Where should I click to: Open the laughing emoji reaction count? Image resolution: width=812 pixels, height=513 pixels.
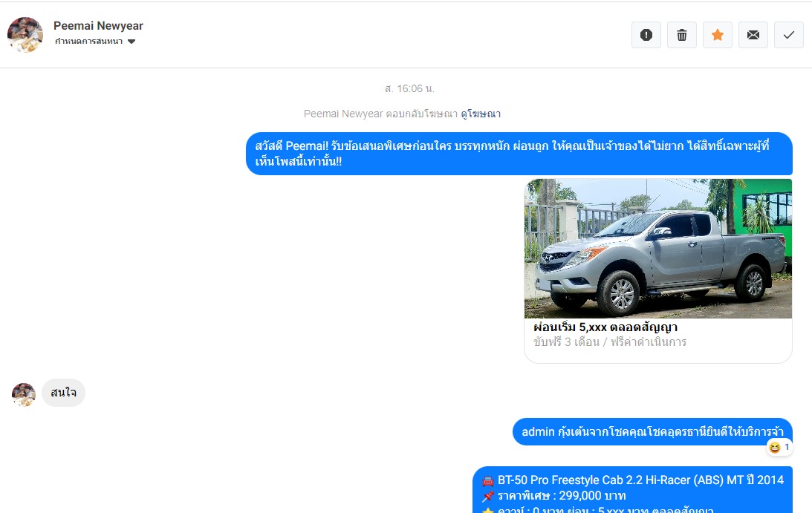[x=779, y=447]
